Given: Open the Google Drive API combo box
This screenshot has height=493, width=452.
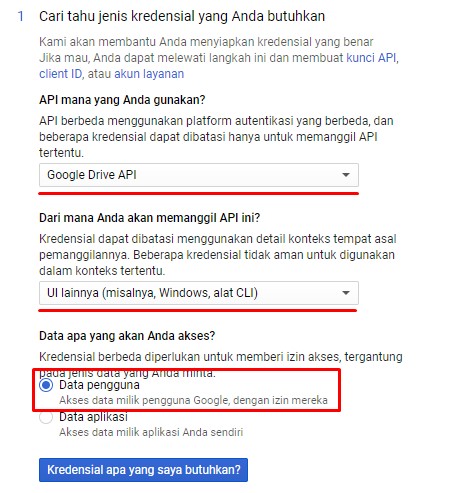Looking at the screenshot, I should point(199,175).
